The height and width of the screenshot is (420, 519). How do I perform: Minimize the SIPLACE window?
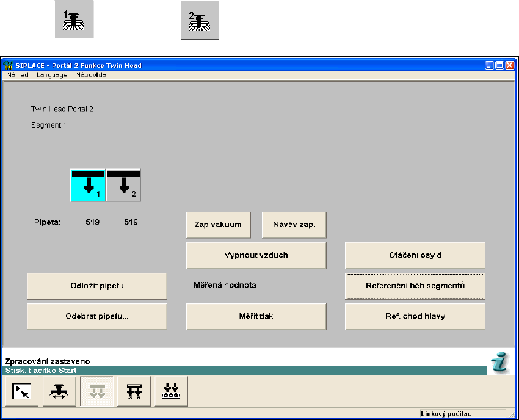(489, 65)
